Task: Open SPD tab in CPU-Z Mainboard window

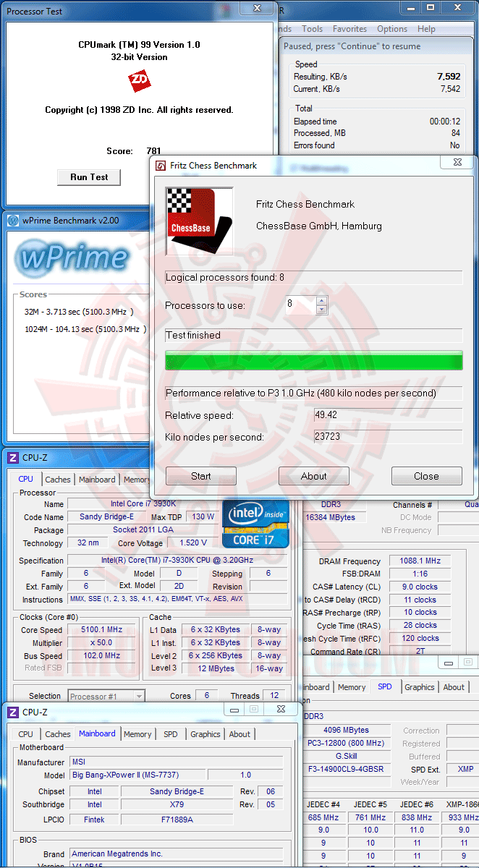Action: pos(170,734)
